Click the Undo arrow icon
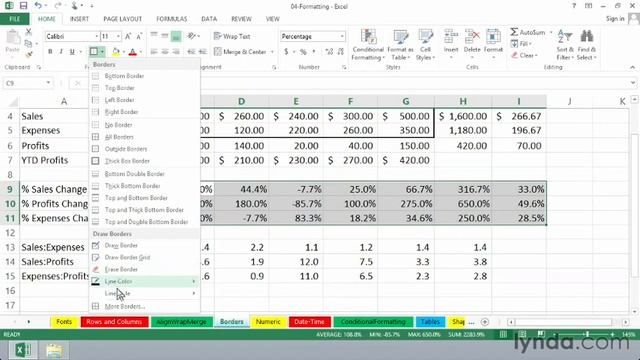 tap(38, 6)
